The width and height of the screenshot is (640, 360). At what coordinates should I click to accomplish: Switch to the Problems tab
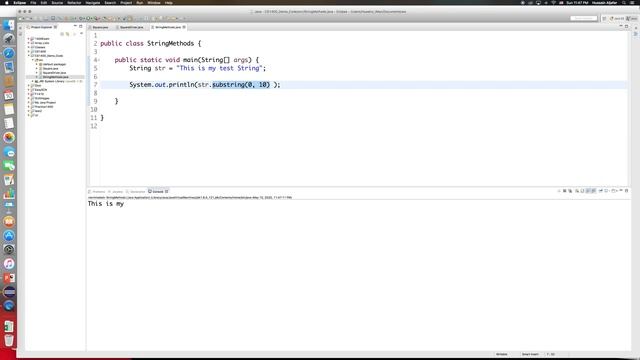coord(97,191)
